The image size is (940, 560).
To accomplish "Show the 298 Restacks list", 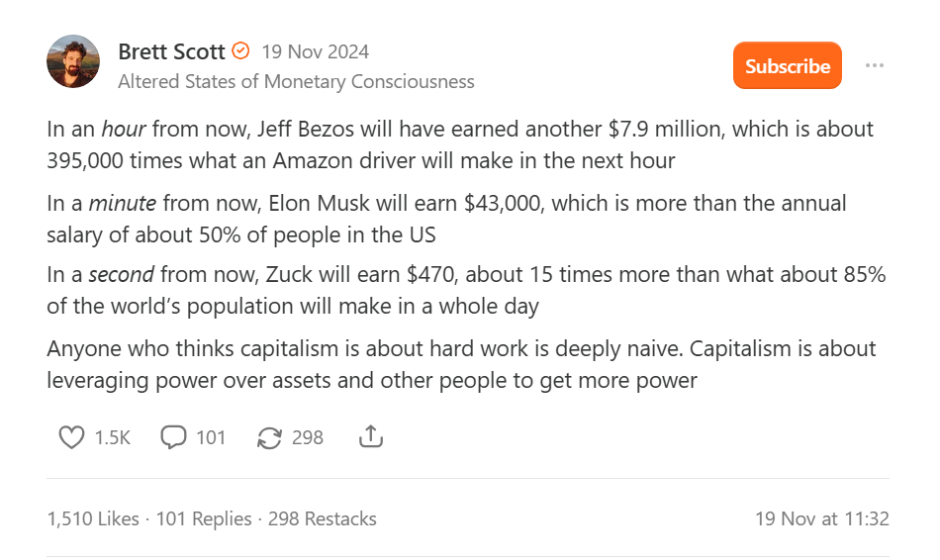I will (322, 518).
